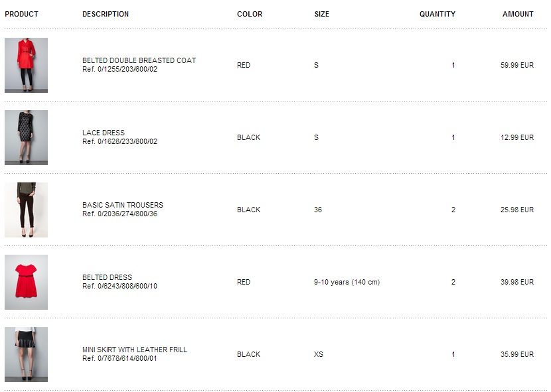551x392 pixels.
Task: Click the Belted Dress product name
Action: pos(107,277)
